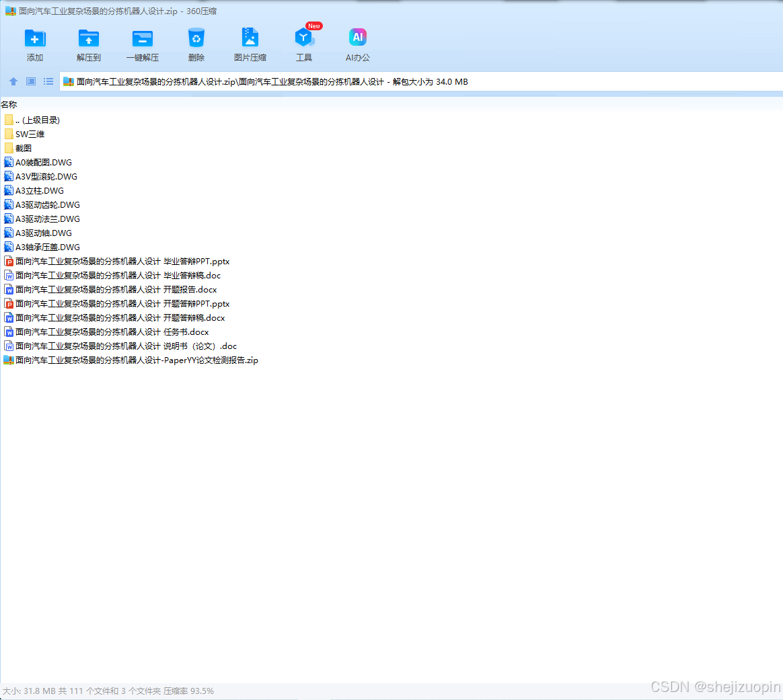Click the DWG icon beside A3V型滚轮.DWG

[9, 176]
